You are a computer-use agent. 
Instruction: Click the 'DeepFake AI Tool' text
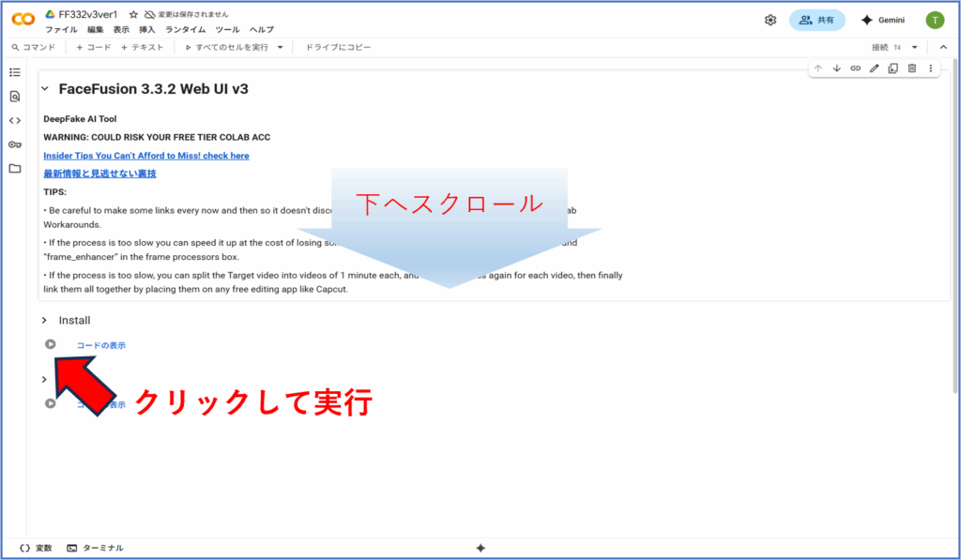pyautogui.click(x=80, y=119)
